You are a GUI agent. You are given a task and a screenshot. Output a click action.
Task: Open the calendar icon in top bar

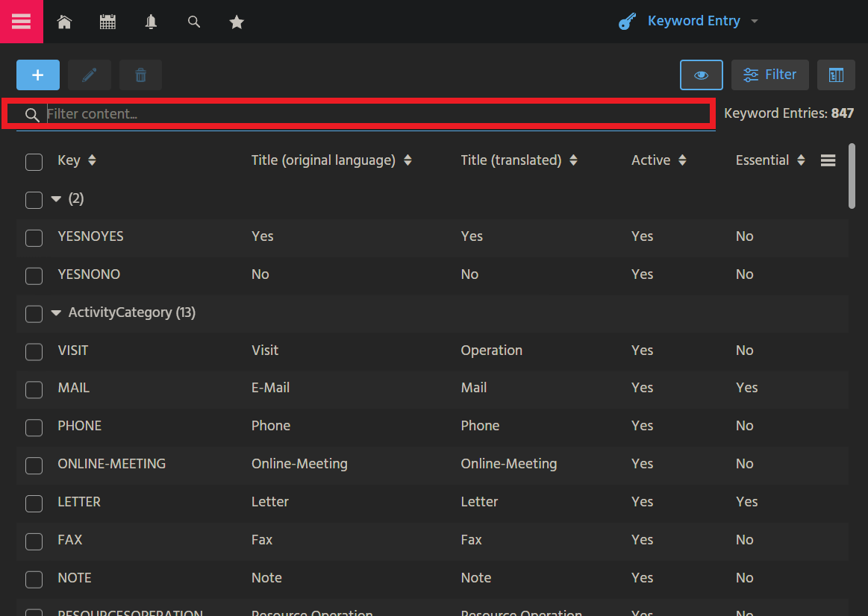point(107,22)
